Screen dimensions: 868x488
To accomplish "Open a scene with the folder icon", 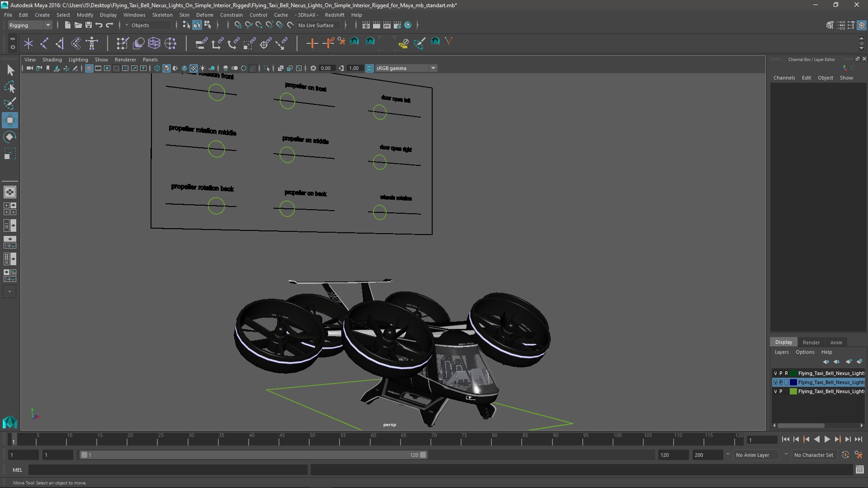I will [x=78, y=25].
